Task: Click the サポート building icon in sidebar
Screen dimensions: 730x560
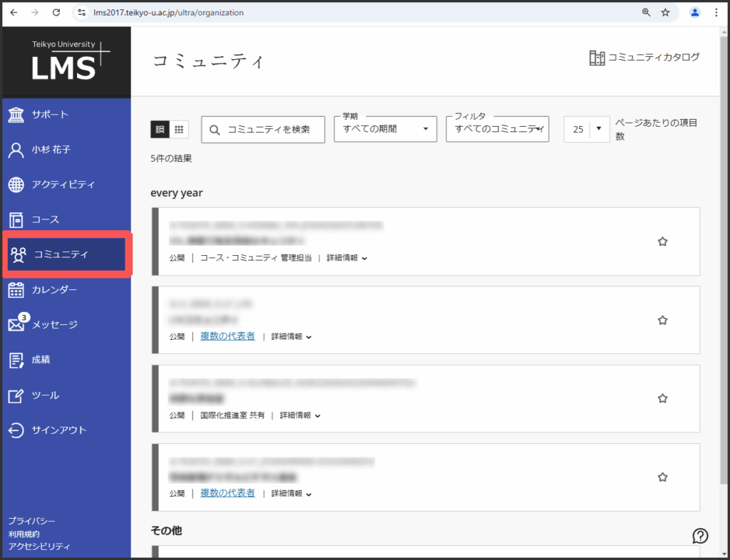Action: coord(16,115)
